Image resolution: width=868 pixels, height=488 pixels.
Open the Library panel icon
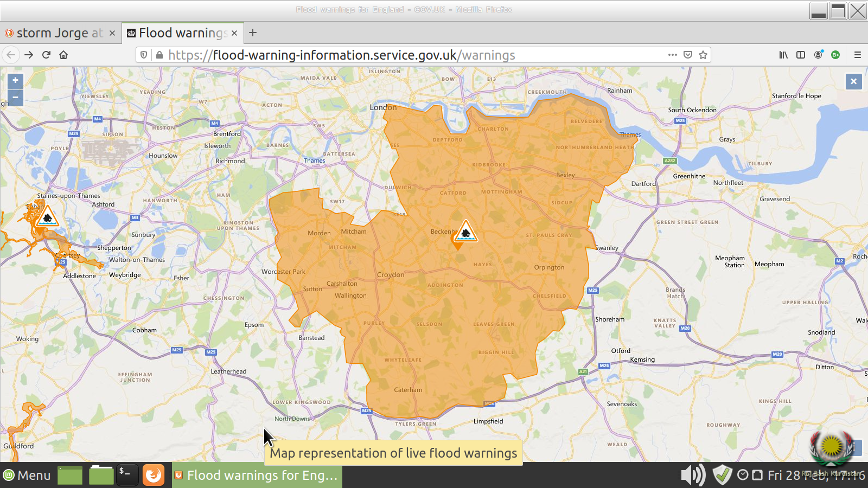pos(783,55)
